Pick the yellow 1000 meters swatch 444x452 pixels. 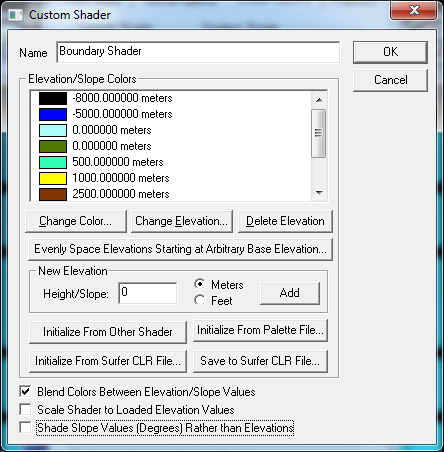coord(53,178)
